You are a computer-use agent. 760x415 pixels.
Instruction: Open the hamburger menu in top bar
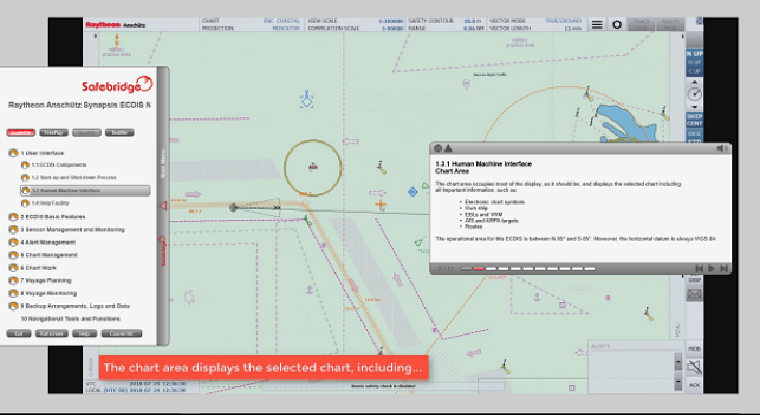[597, 24]
